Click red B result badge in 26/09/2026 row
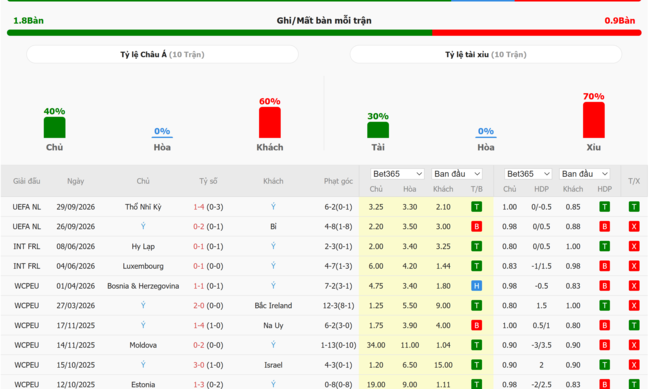The image size is (650, 389). click(477, 226)
